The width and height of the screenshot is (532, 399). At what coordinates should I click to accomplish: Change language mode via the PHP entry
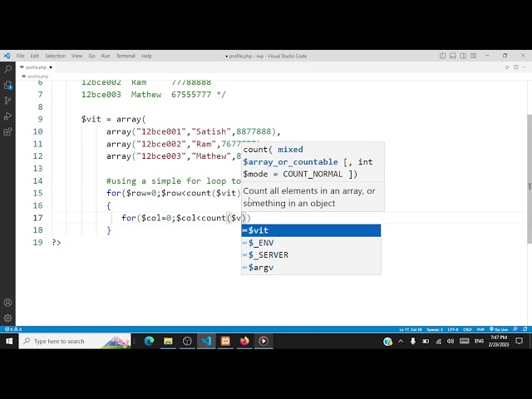(x=480, y=329)
